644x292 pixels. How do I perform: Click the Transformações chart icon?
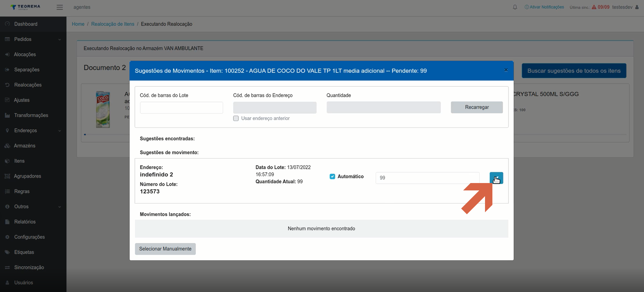[7, 115]
